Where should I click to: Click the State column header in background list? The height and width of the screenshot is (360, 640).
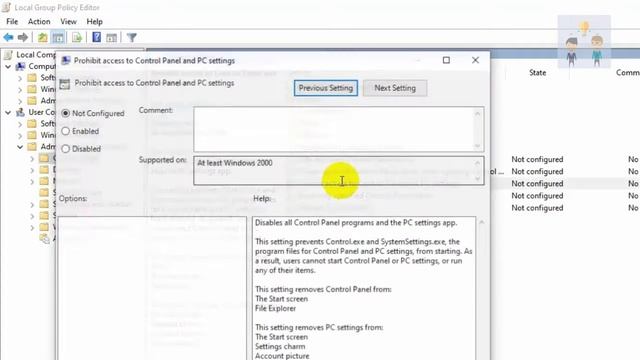pos(537,73)
